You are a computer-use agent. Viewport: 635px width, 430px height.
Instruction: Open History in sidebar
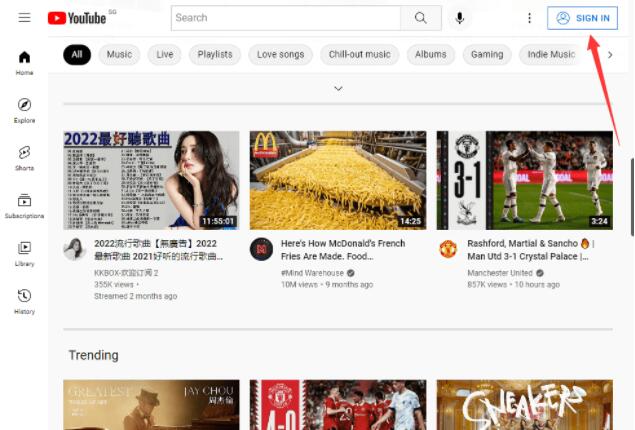pyautogui.click(x=24, y=302)
